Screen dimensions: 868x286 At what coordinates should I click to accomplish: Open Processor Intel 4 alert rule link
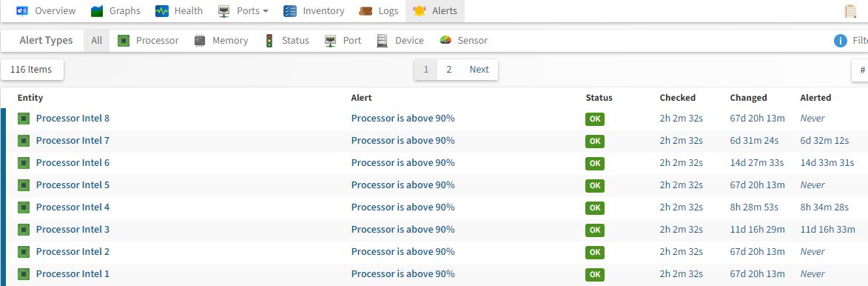coord(403,207)
